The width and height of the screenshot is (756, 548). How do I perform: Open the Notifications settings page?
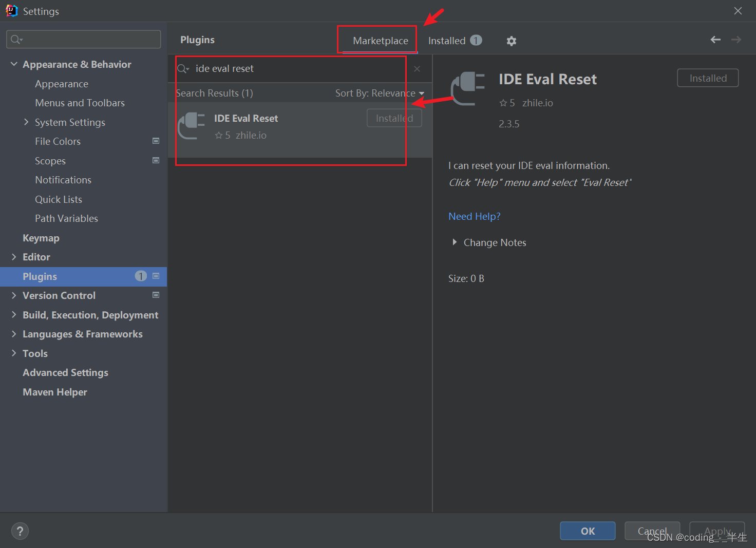pos(63,180)
